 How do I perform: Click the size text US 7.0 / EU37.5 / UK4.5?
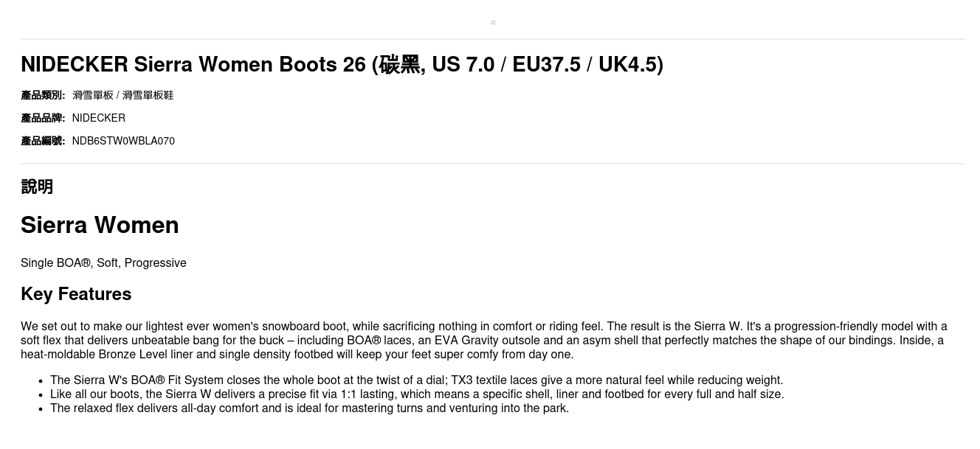click(x=546, y=65)
